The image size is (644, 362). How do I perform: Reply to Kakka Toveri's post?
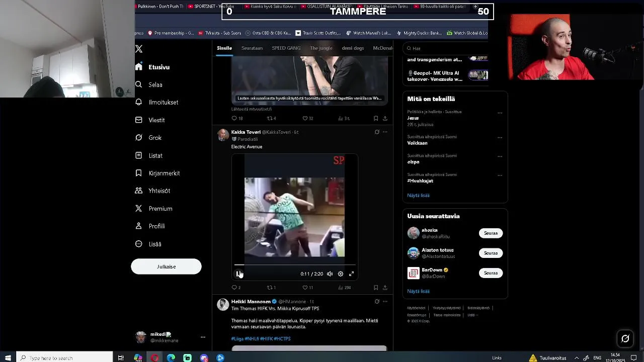pyautogui.click(x=234, y=288)
